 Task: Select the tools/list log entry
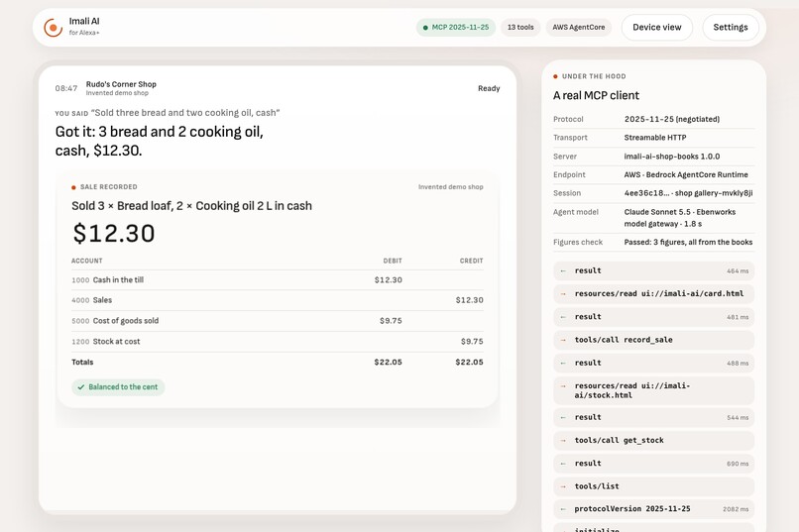point(654,486)
